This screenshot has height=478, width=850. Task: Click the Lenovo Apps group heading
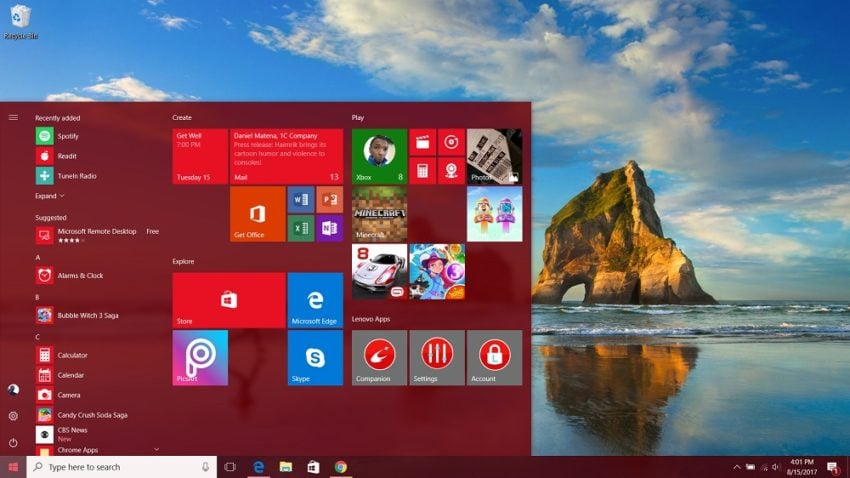371,319
